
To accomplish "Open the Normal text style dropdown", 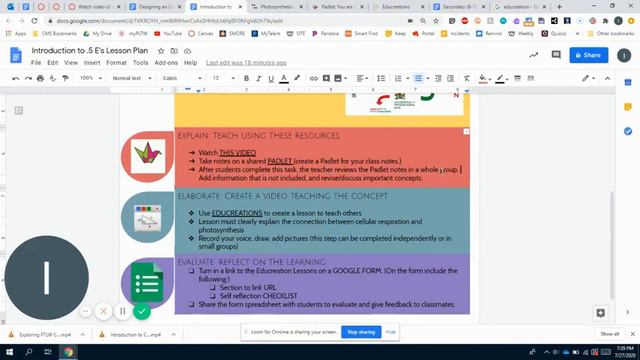I will (x=132, y=78).
